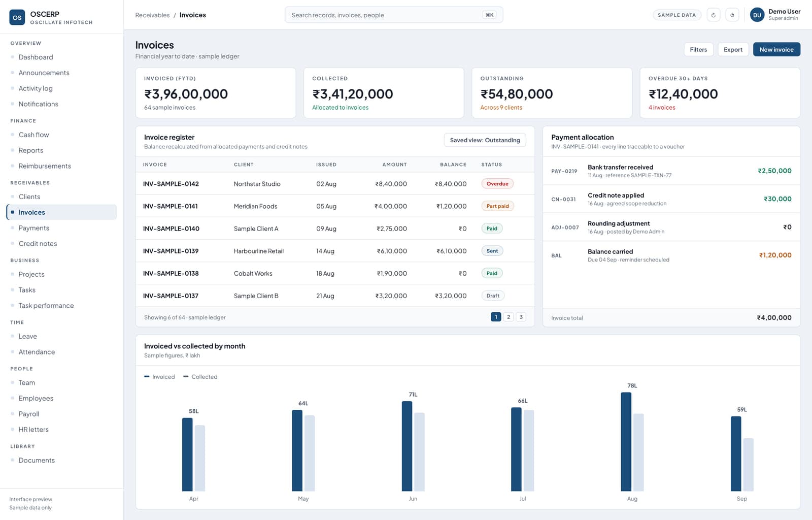
Task: Go to the Receivables breadcrumb
Action: 152,15
